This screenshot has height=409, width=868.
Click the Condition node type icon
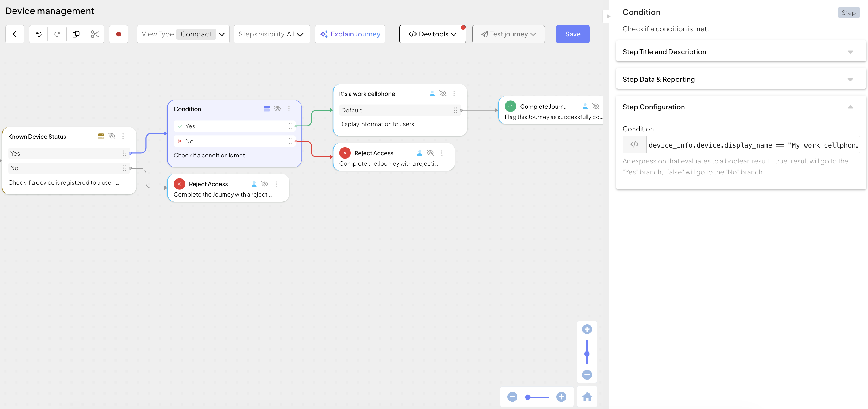click(x=267, y=109)
